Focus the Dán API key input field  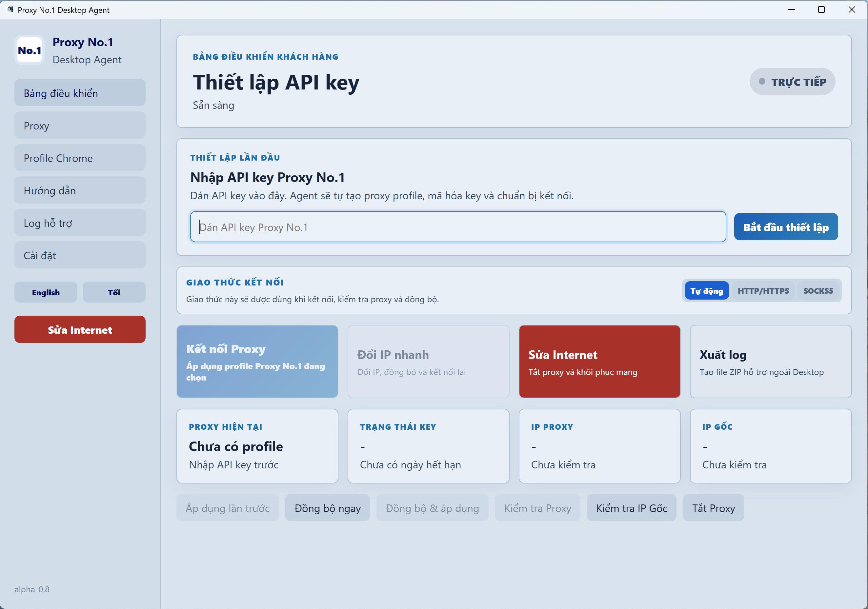[x=458, y=227]
